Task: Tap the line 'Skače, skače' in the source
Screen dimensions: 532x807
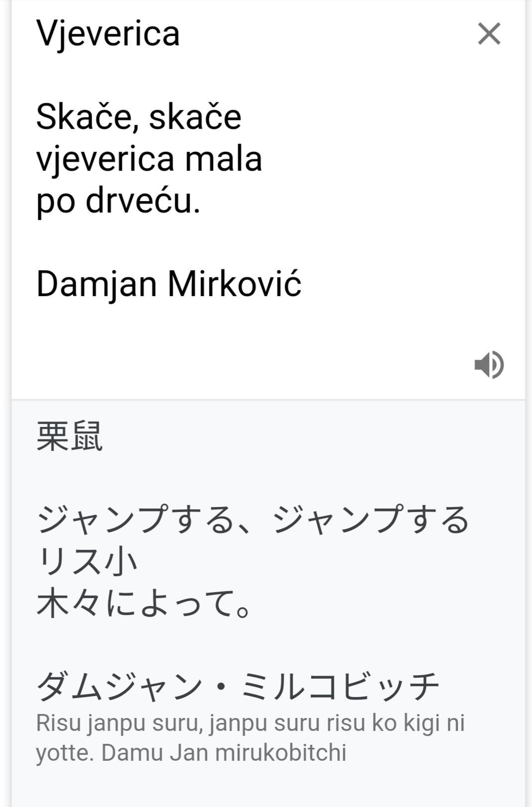Action: coord(139,117)
